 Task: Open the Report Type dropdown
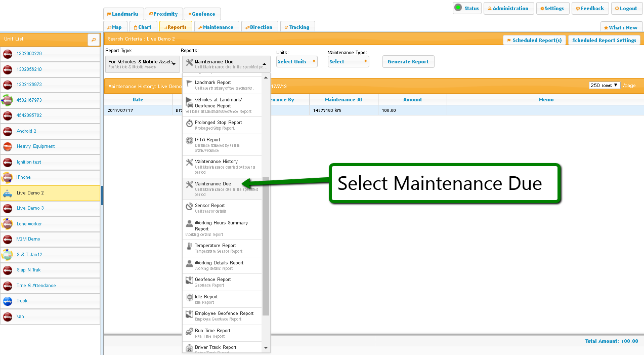pyautogui.click(x=142, y=64)
